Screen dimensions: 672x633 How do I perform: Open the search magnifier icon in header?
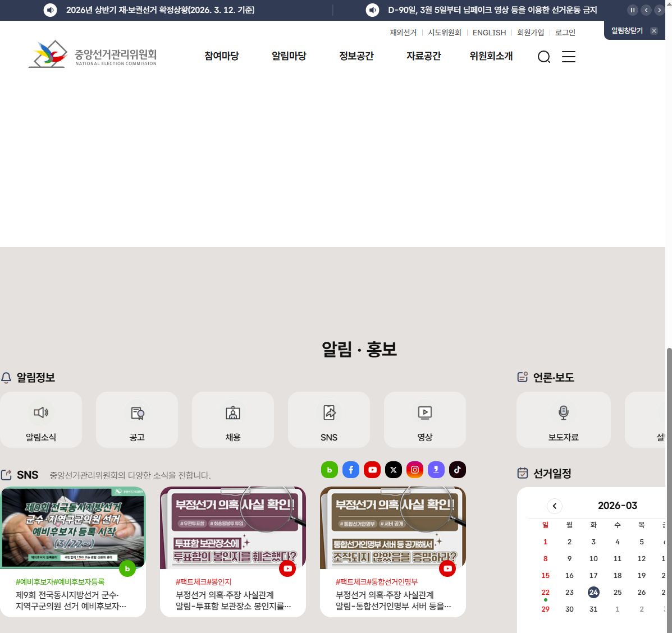coord(544,57)
